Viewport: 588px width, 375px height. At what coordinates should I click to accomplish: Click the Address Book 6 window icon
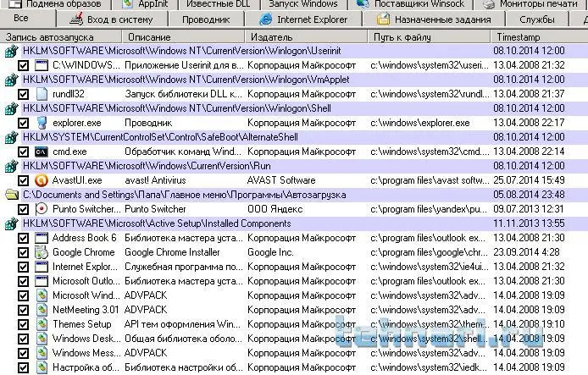42,238
